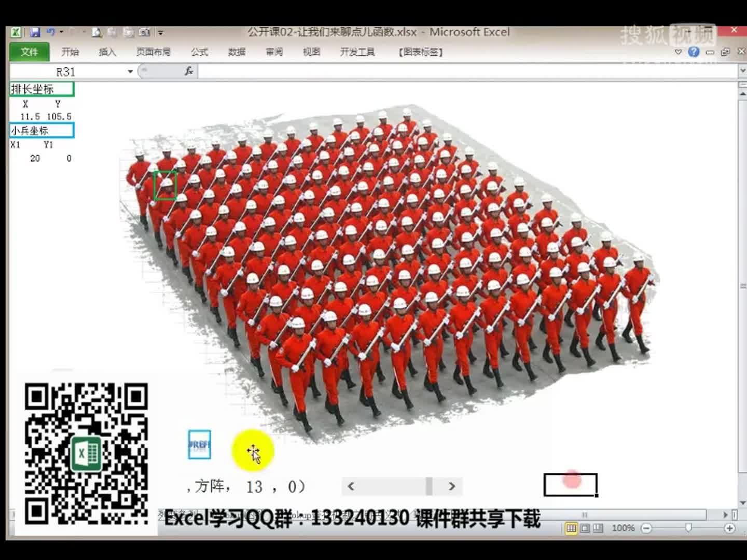Select the Y1 header cell
This screenshot has height=560, width=747.
(58, 145)
